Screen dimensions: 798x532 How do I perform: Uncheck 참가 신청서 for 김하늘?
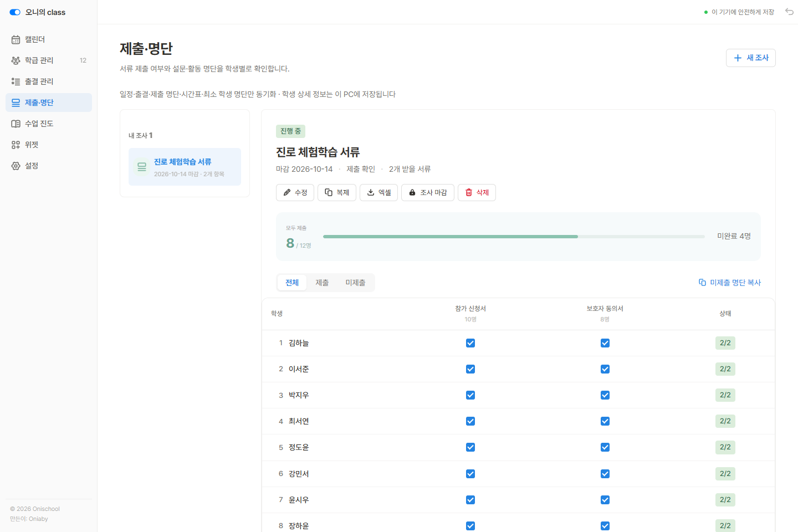470,343
